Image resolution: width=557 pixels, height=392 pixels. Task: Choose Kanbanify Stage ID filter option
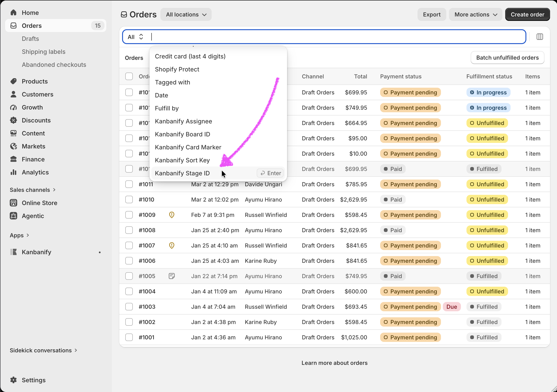pos(218,173)
